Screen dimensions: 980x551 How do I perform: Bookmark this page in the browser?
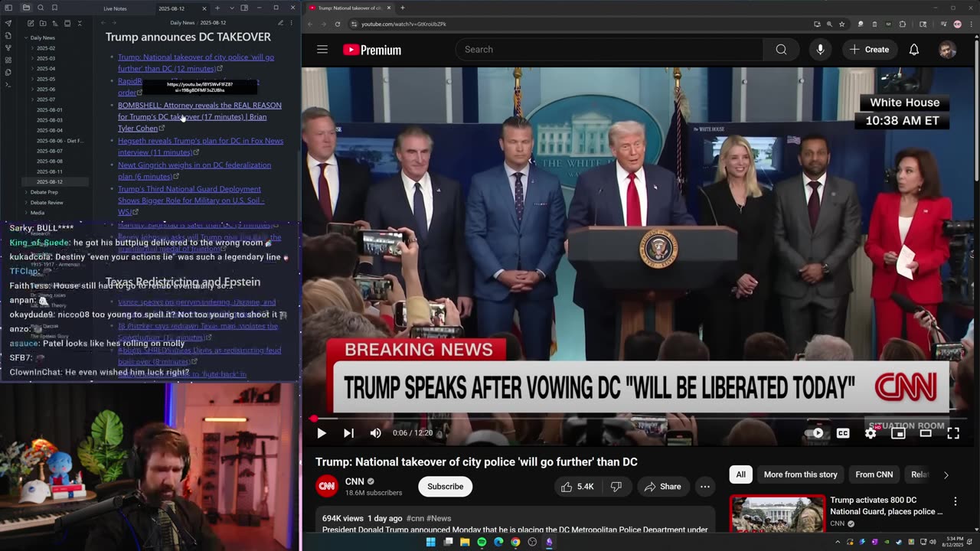(841, 24)
